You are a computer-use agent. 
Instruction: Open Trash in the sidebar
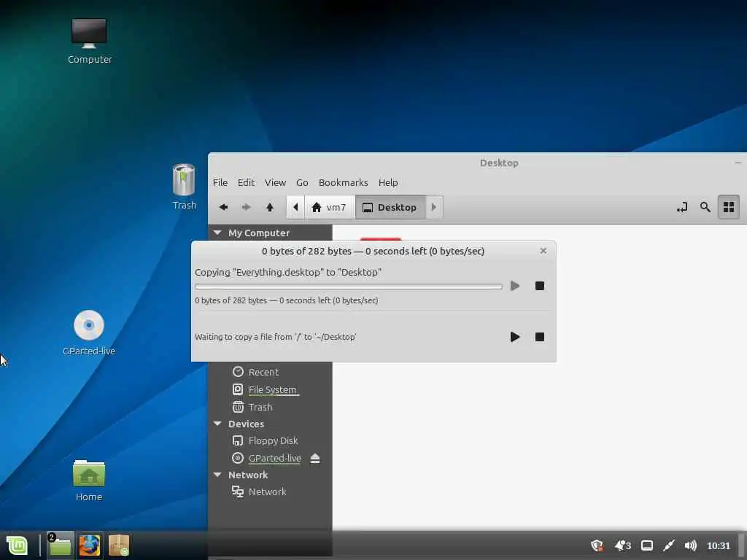tap(260, 407)
